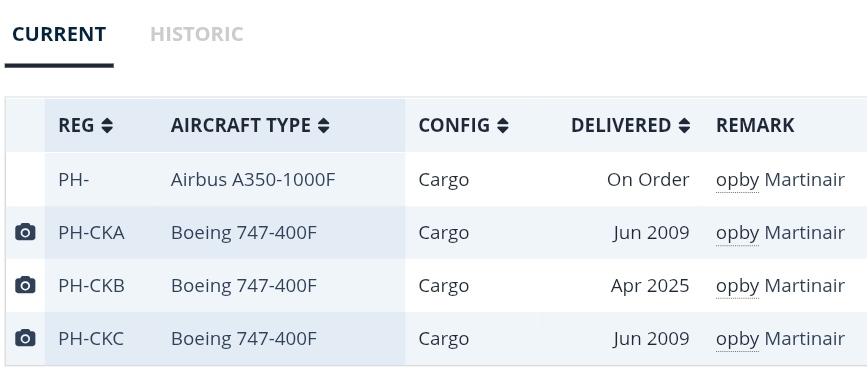Image resolution: width=867 pixels, height=386 pixels.
Task: Click the DELIVERED column header text
Action: tap(621, 126)
